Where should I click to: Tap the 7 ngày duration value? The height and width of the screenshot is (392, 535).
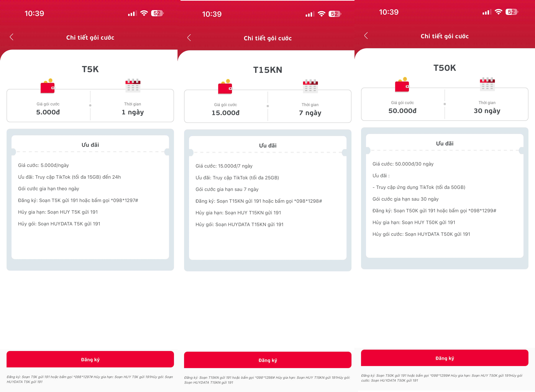(x=310, y=113)
